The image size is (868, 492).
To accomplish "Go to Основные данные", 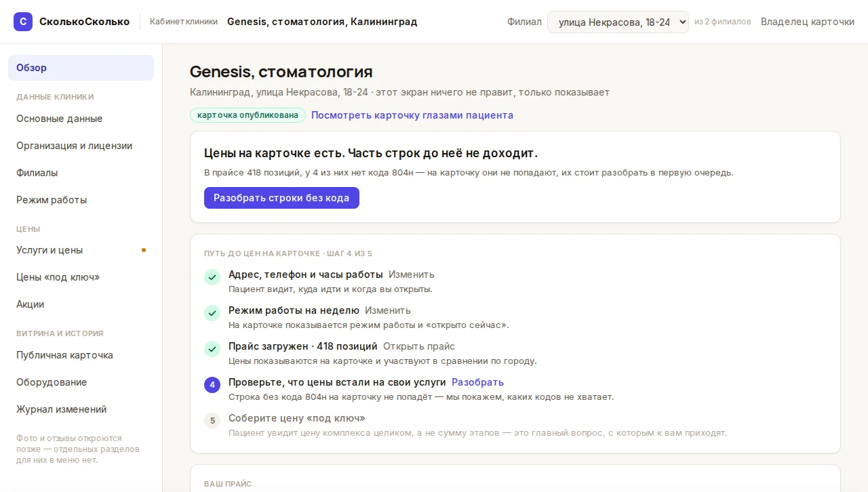I will [x=81, y=119].
